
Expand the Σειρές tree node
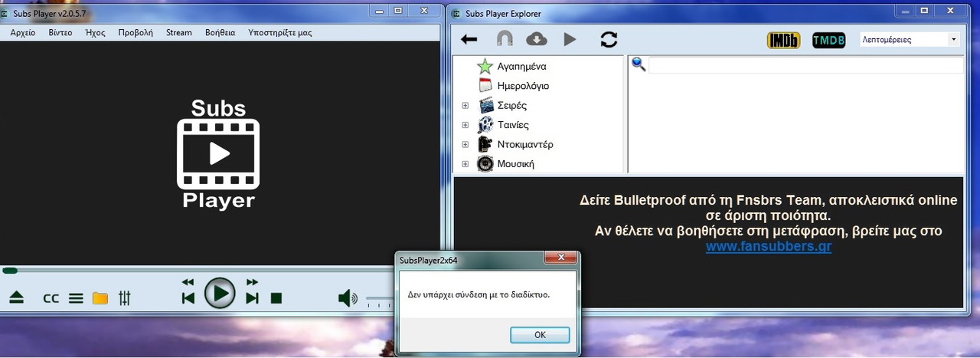465,106
